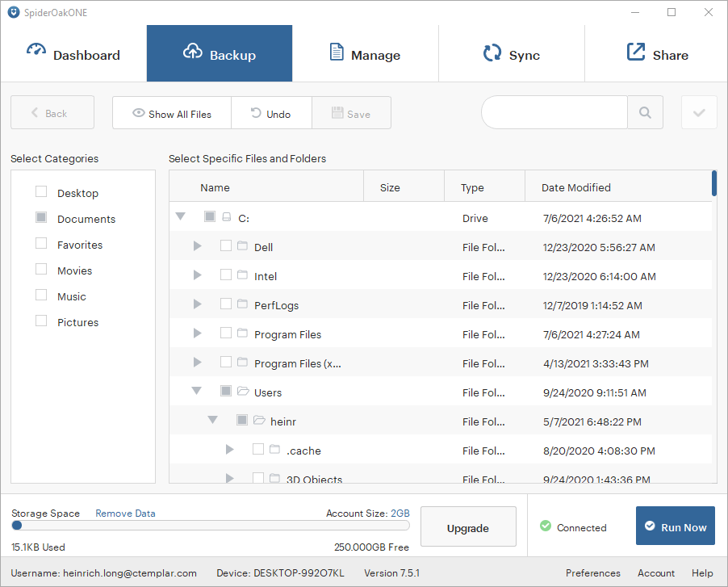Viewport: 728px width, 587px height.
Task: Sort by the Name column header
Action: 266,186
